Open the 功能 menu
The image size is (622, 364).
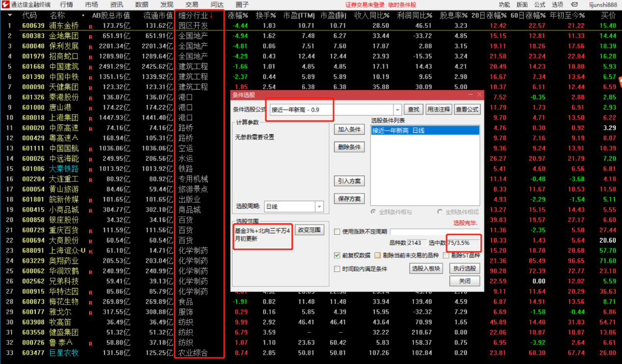pos(505,4)
